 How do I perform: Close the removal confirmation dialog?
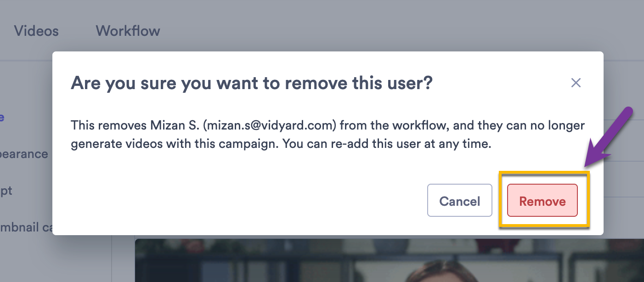pyautogui.click(x=576, y=83)
